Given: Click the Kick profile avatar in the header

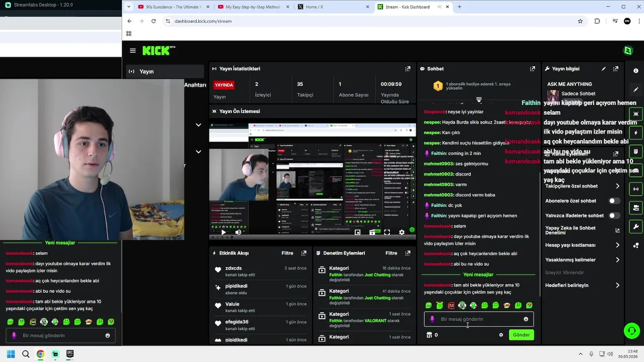Looking at the screenshot, I should 628,50.
